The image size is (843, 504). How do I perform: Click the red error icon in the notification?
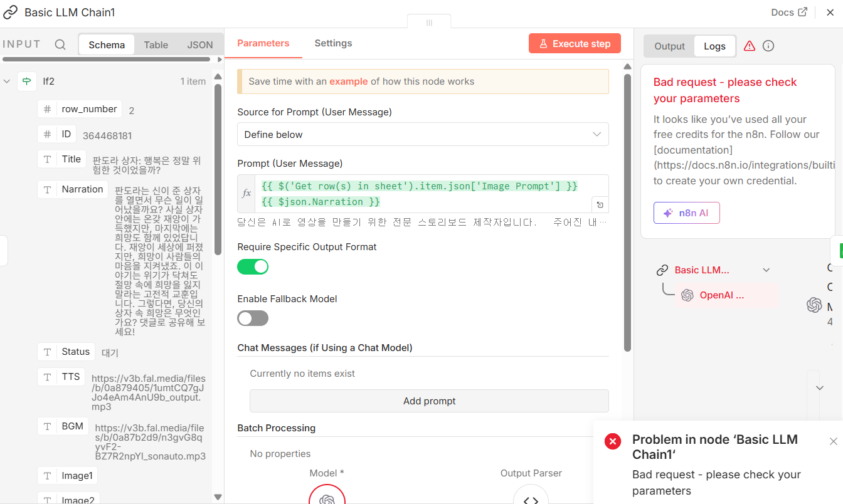pos(612,441)
